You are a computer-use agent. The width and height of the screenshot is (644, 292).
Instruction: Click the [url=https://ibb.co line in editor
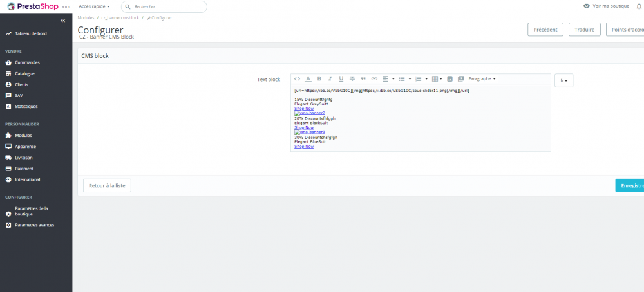coord(381,91)
